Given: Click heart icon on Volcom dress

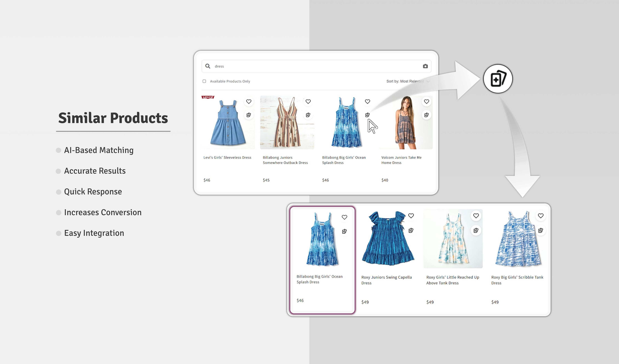Looking at the screenshot, I should [x=426, y=101].
